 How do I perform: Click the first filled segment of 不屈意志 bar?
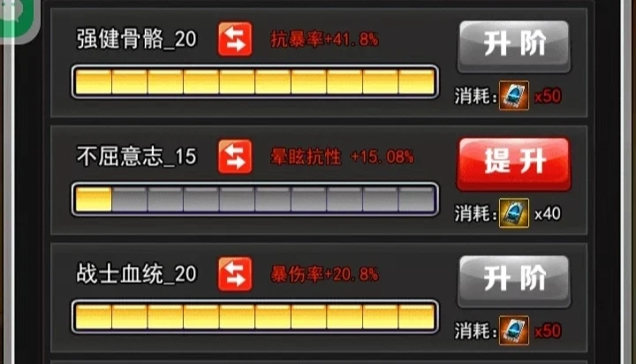coord(94,200)
